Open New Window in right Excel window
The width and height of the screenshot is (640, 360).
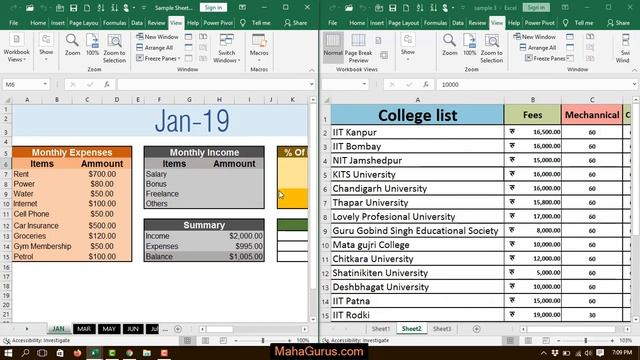pos(534,37)
